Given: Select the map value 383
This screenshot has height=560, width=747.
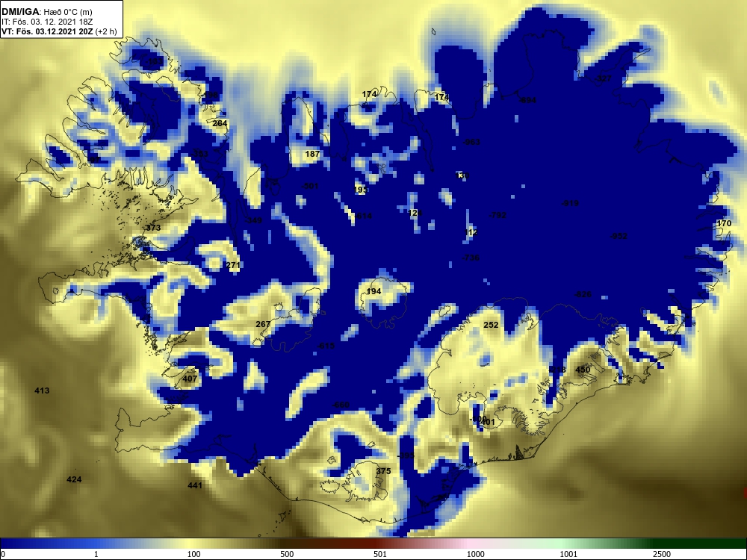Looking at the screenshot, I should (x=200, y=154).
